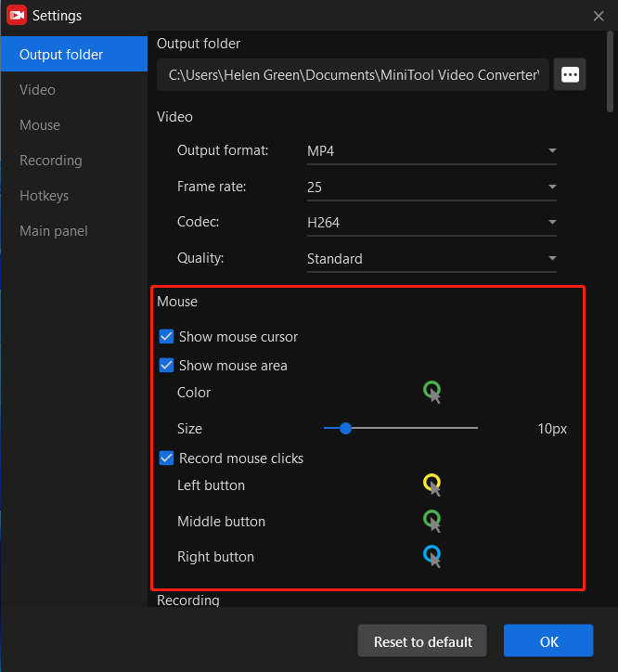618x672 pixels.
Task: Open the Output format dropdown
Action: 431,151
